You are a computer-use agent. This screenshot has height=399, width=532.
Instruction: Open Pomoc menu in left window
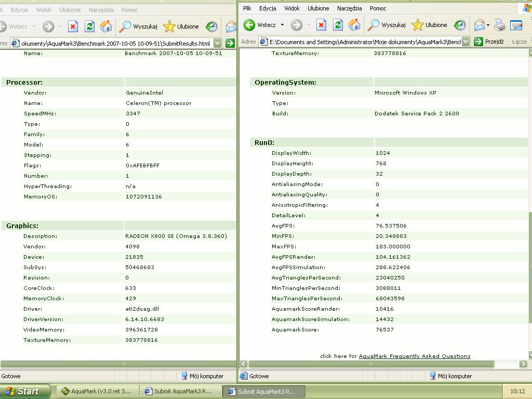[129, 10]
